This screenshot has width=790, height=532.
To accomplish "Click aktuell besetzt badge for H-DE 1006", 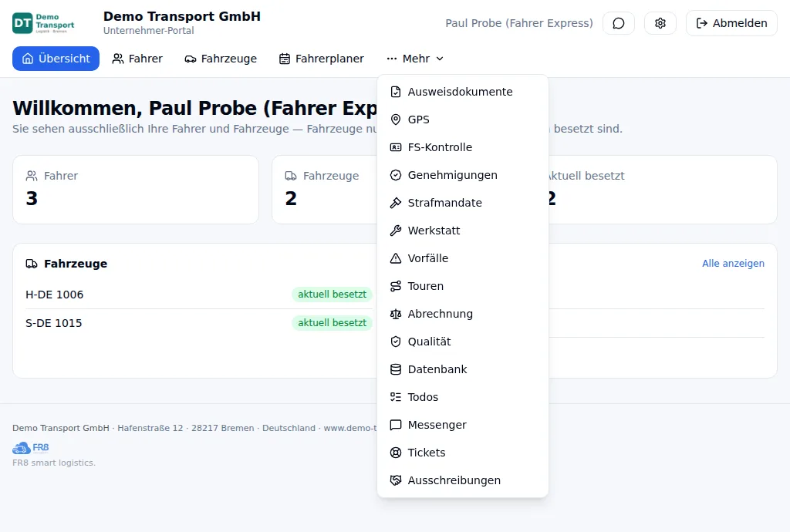I will pos(332,295).
